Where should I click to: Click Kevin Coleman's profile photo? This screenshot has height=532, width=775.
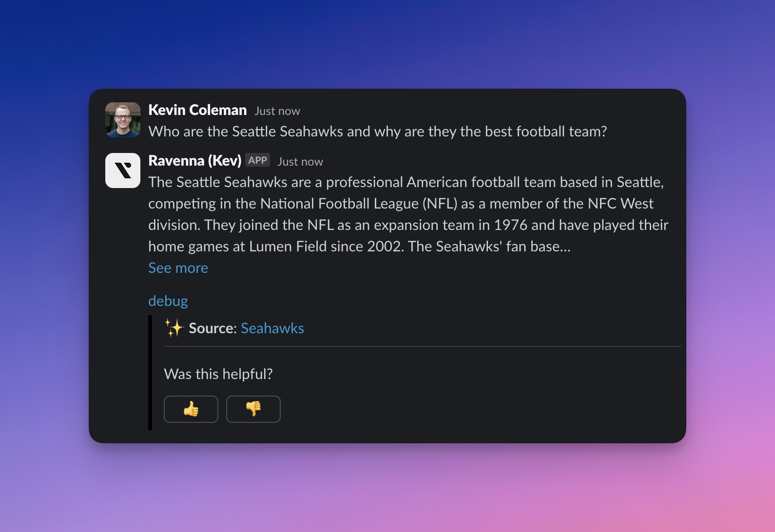[123, 120]
